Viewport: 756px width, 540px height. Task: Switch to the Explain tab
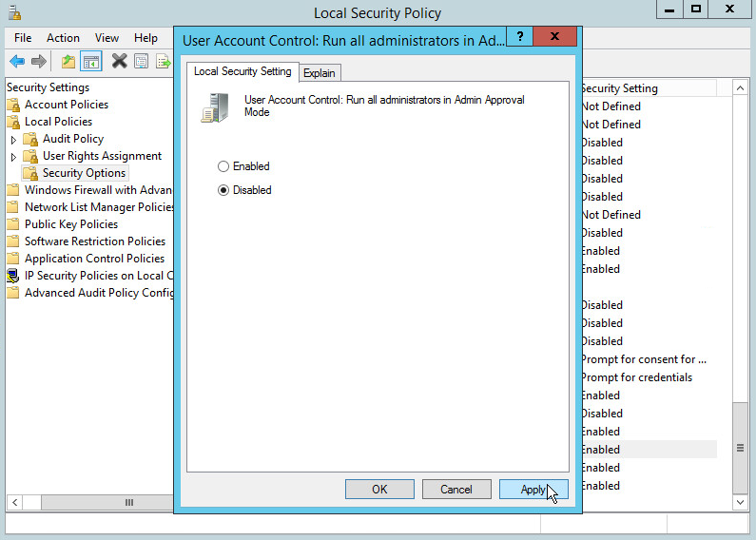click(x=320, y=73)
